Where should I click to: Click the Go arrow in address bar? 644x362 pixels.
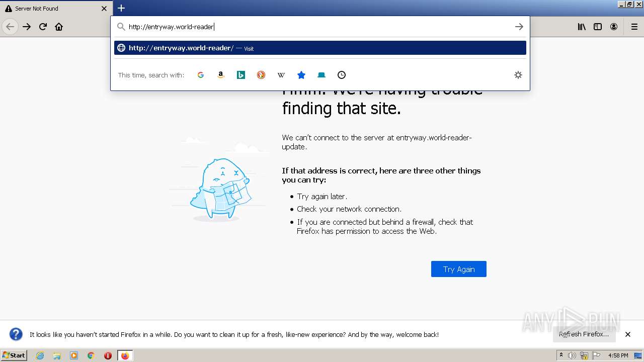[x=519, y=27]
